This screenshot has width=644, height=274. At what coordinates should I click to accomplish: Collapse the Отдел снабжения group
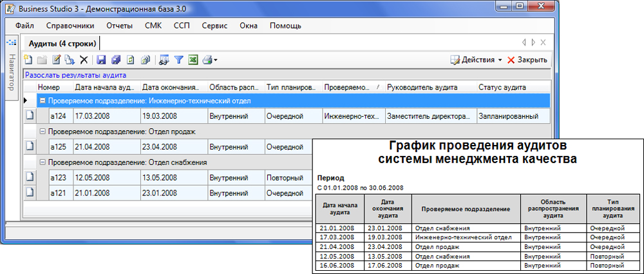(43, 162)
